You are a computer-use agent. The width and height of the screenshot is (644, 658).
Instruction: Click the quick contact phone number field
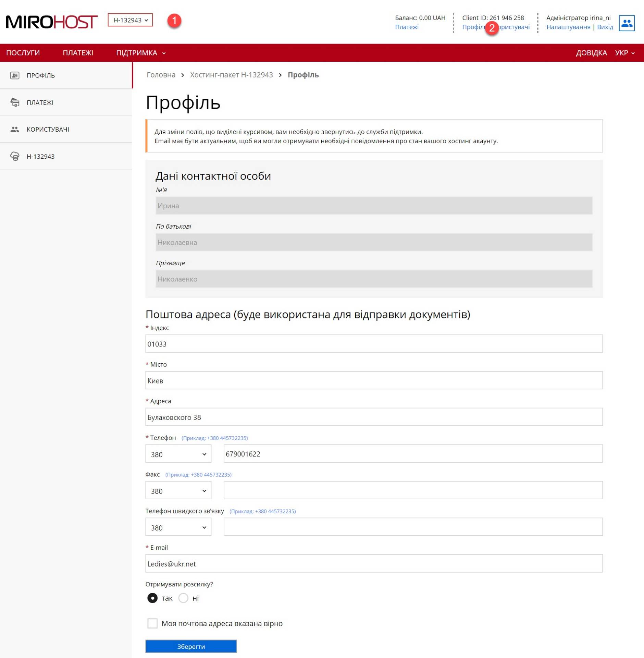413,527
